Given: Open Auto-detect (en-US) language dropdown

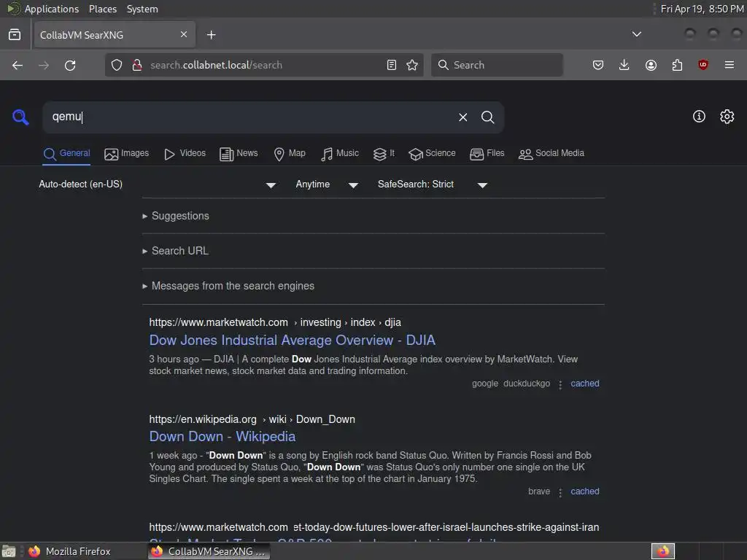Looking at the screenshot, I should coord(158,184).
